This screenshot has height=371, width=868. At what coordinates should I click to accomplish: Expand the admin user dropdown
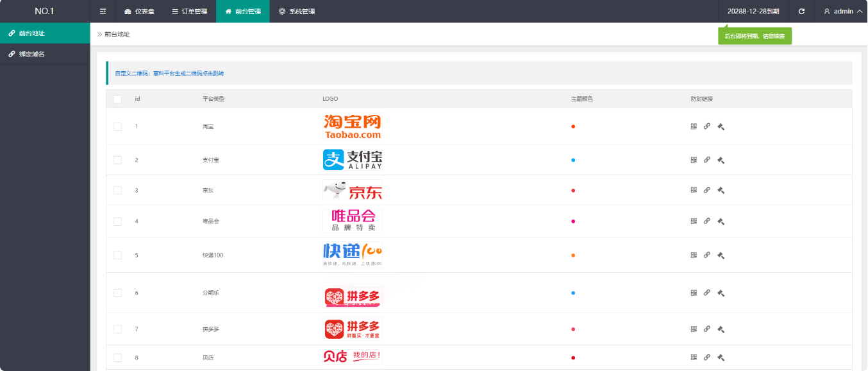point(842,12)
